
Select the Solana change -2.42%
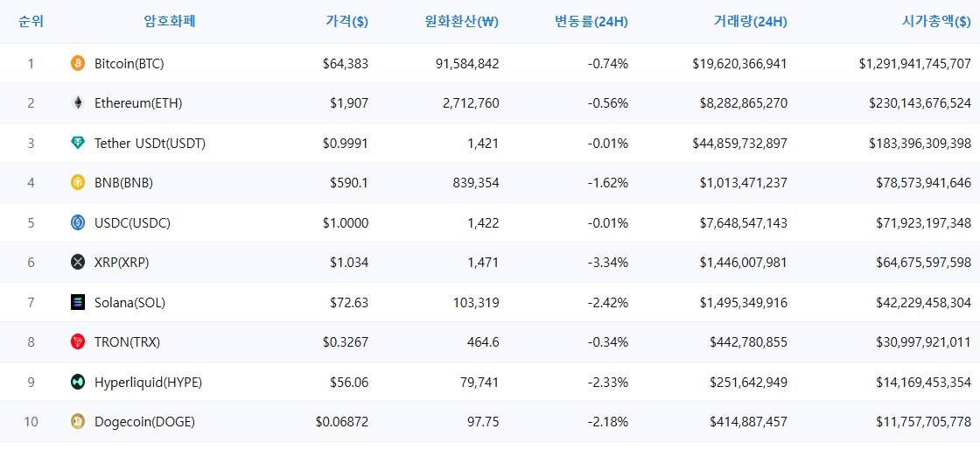click(x=608, y=303)
